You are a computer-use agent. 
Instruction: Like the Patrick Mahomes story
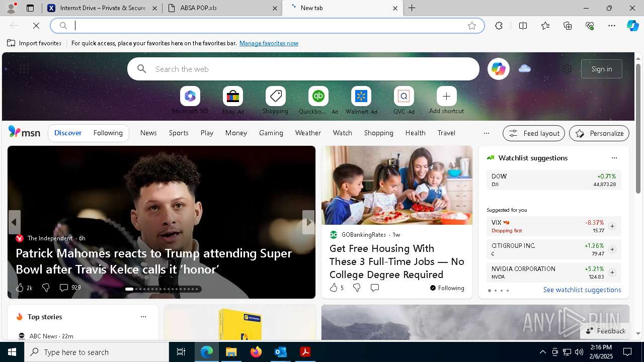point(20,288)
